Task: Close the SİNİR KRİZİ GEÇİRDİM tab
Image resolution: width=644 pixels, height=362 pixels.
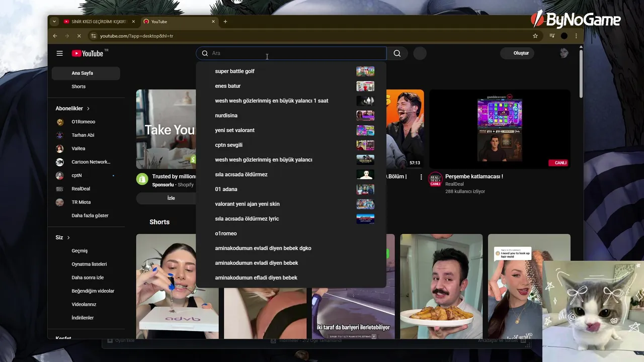Action: [x=133, y=22]
